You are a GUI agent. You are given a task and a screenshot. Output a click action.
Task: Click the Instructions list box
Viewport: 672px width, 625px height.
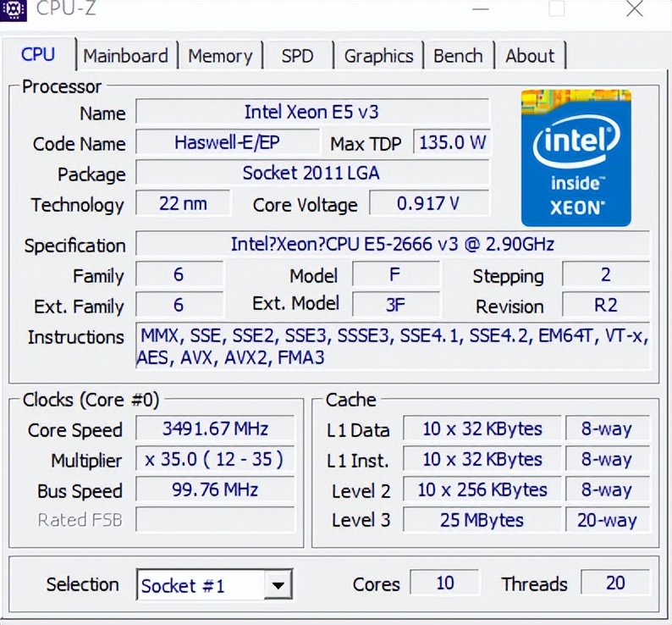coord(393,346)
